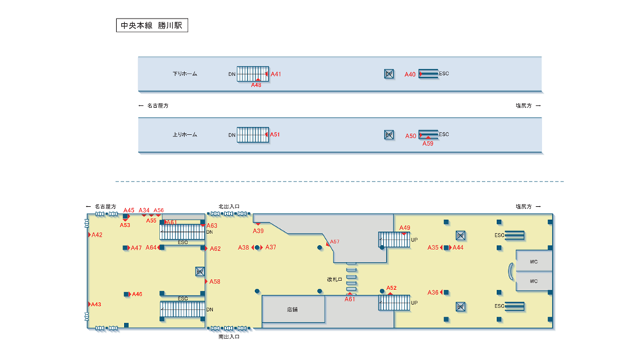The height and width of the screenshot is (344, 644).
Task: Click the concourse elevator icon near marker A58
Action: tap(200, 271)
